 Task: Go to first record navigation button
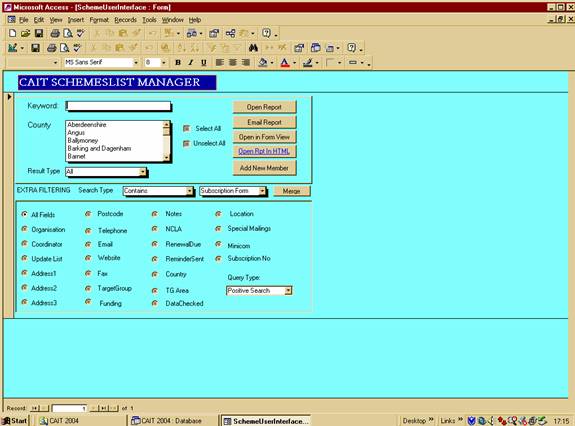point(34,408)
